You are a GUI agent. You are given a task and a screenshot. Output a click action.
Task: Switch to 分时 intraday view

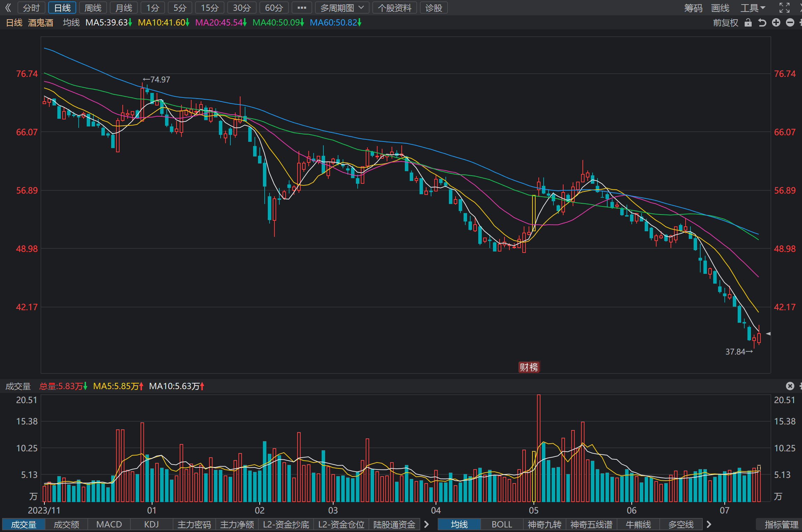pos(31,8)
